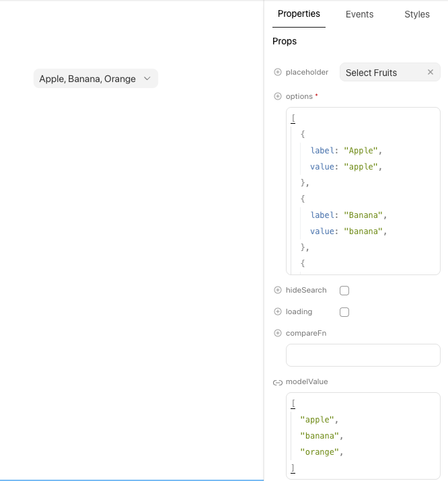Screen dimensions: 448x481
Task: Click the link icon beside modelValue
Action: (278, 382)
